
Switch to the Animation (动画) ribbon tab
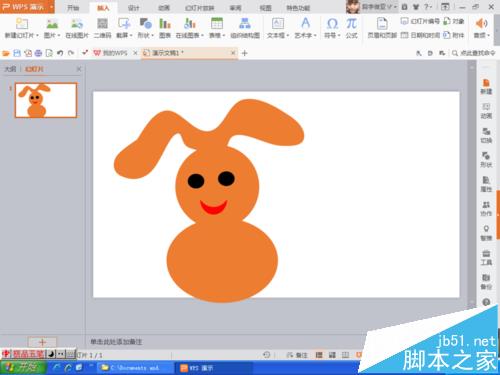pyautogui.click(x=164, y=8)
